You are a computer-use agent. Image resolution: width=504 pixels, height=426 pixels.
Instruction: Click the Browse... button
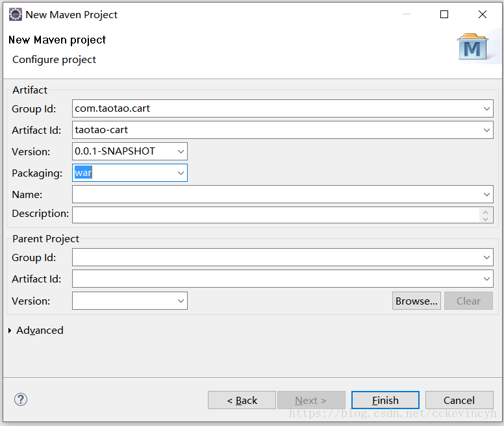pos(416,301)
